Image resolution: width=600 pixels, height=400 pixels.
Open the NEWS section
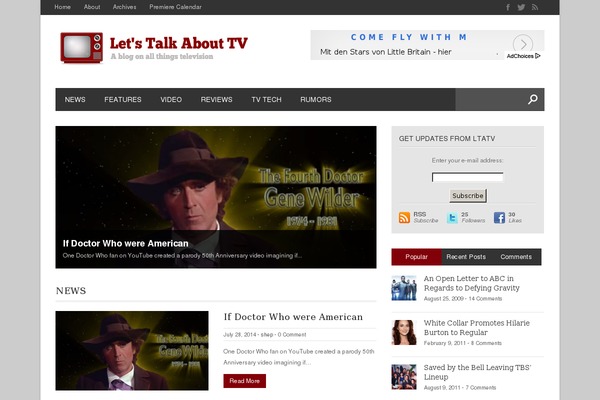(x=75, y=100)
